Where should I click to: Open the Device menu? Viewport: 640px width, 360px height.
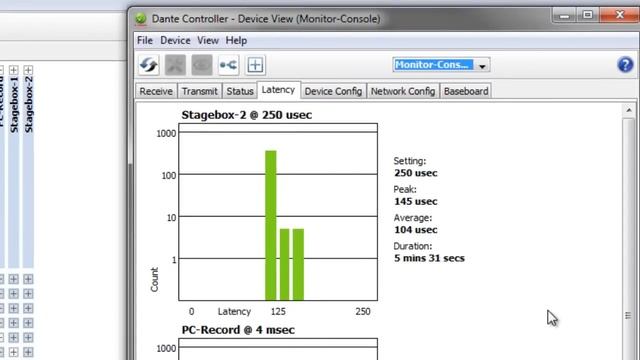pyautogui.click(x=175, y=40)
